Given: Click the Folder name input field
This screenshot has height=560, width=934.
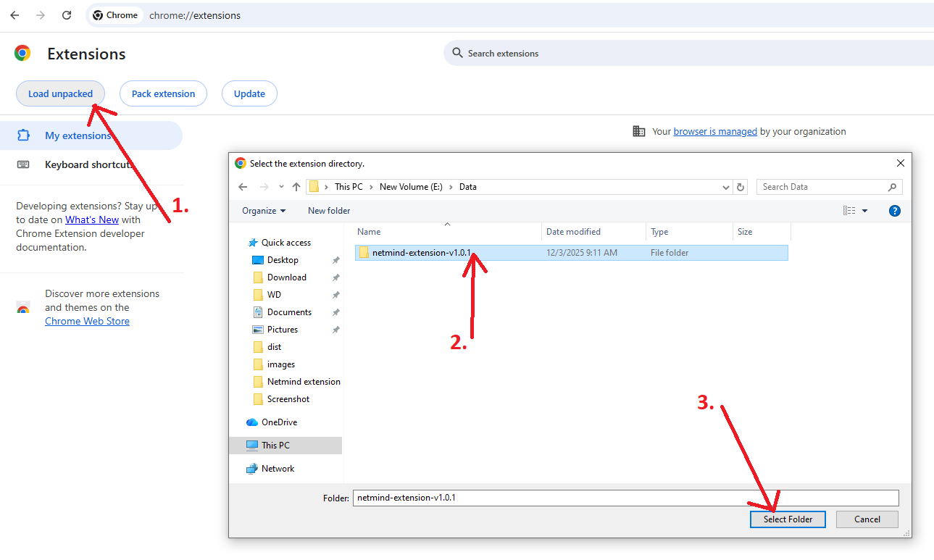Looking at the screenshot, I should [x=625, y=498].
